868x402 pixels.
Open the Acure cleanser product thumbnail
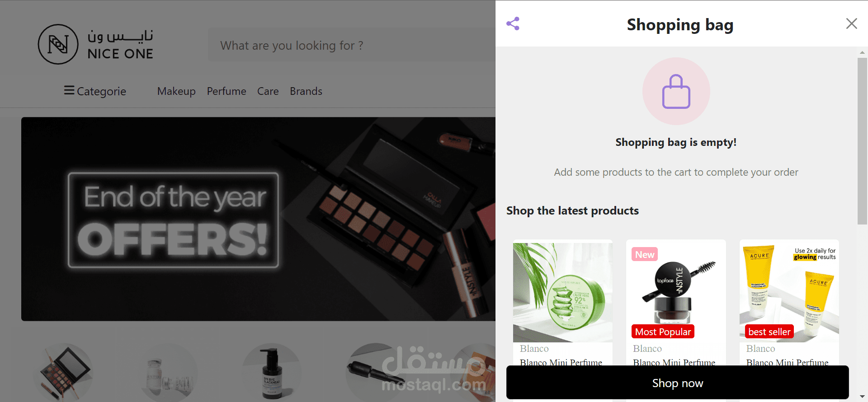click(789, 292)
